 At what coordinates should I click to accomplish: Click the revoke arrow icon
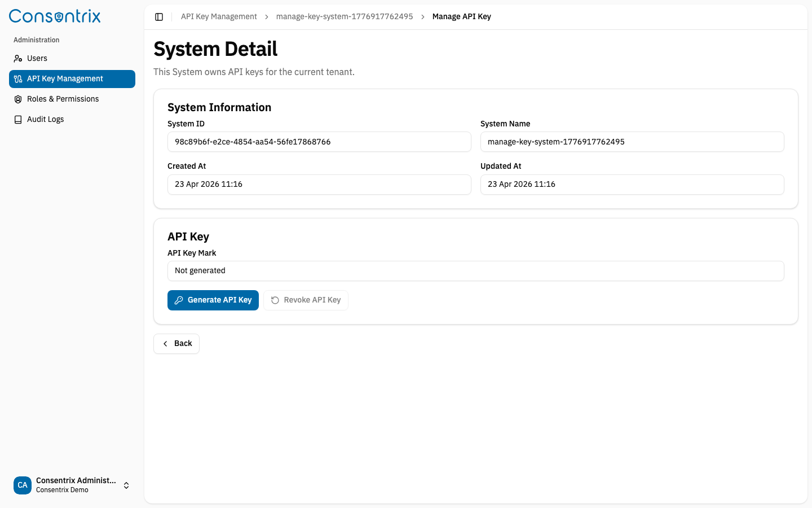[x=275, y=300]
